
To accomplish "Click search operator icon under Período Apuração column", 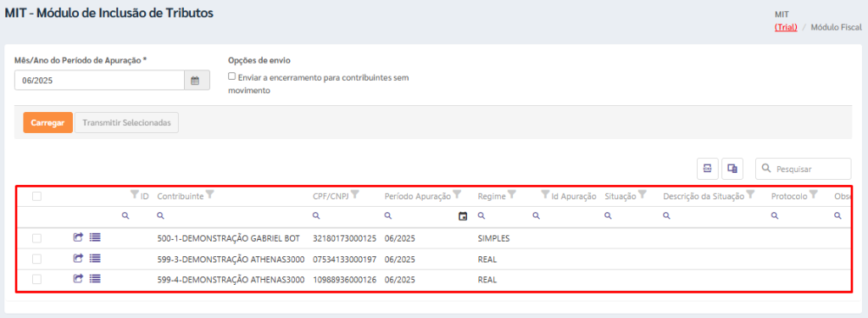I will (387, 216).
